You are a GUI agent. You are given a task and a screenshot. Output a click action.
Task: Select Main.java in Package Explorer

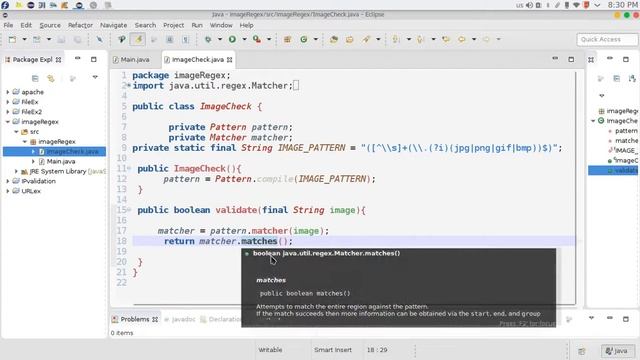(x=61, y=161)
